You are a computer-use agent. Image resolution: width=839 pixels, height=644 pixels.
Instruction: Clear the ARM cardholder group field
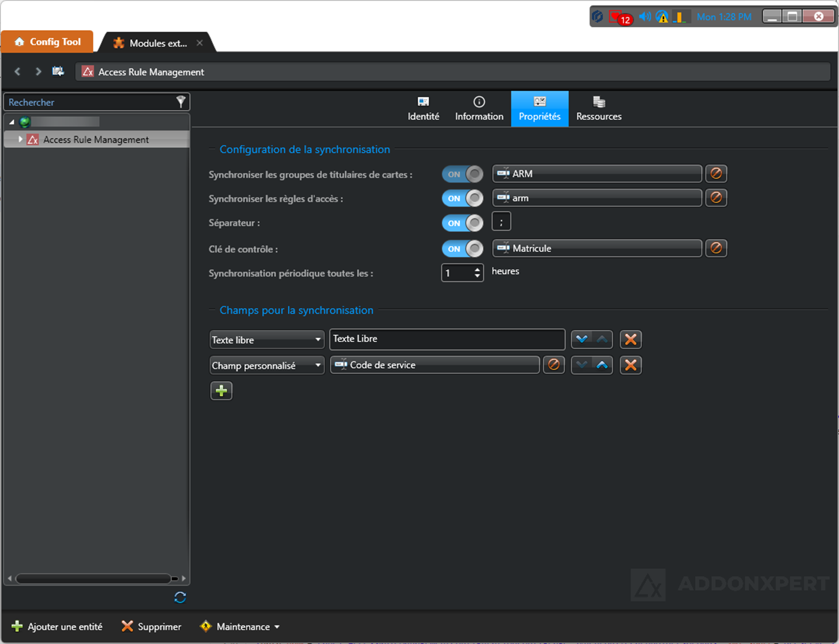(716, 173)
